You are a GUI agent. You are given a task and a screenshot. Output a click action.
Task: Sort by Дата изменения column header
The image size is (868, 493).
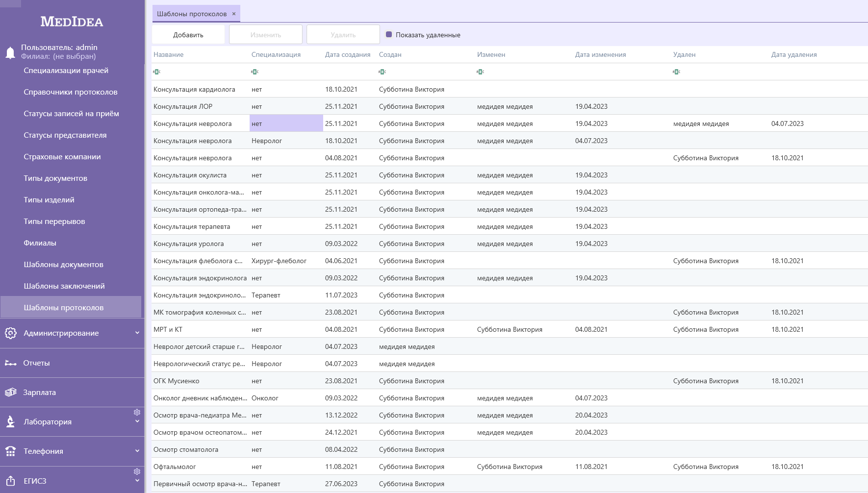601,54
